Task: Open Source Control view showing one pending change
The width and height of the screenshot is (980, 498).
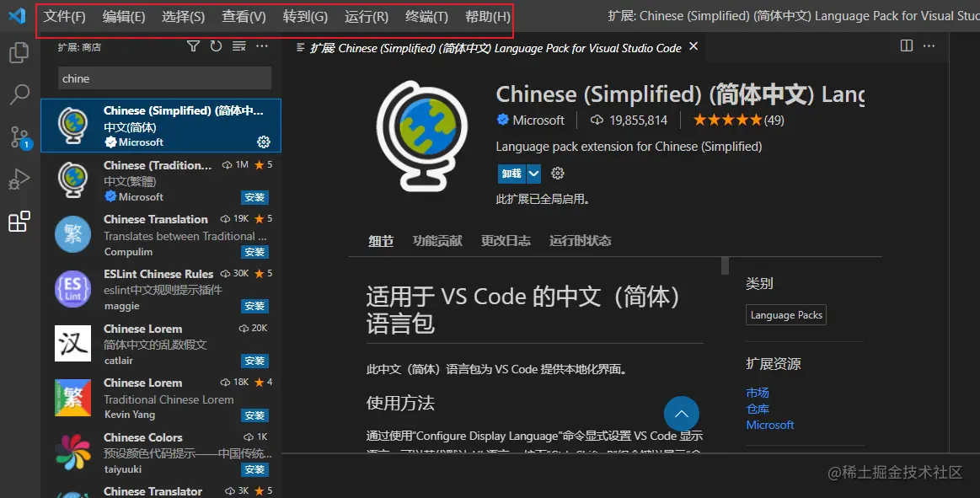Action: tap(19, 137)
